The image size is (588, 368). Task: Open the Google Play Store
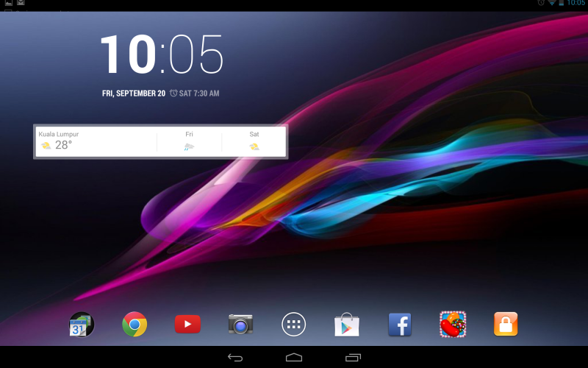(346, 325)
